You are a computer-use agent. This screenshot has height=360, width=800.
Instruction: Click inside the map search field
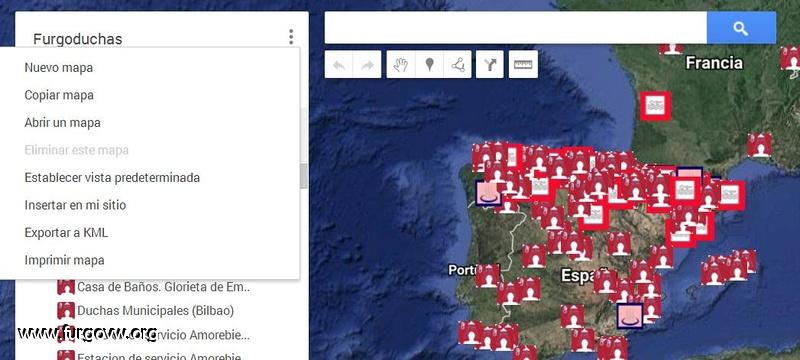click(x=515, y=28)
